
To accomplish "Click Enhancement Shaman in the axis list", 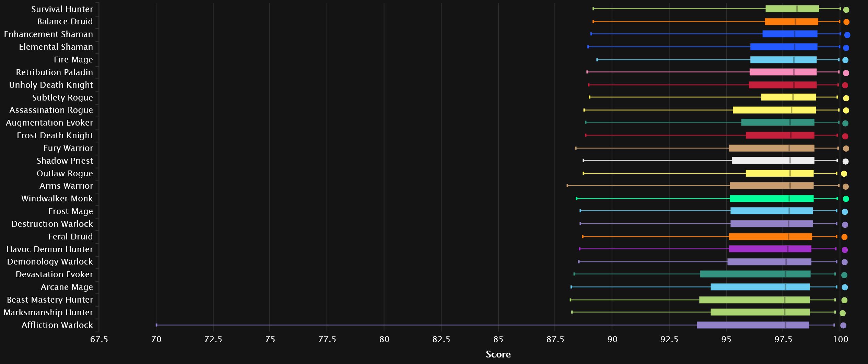I will coord(48,34).
